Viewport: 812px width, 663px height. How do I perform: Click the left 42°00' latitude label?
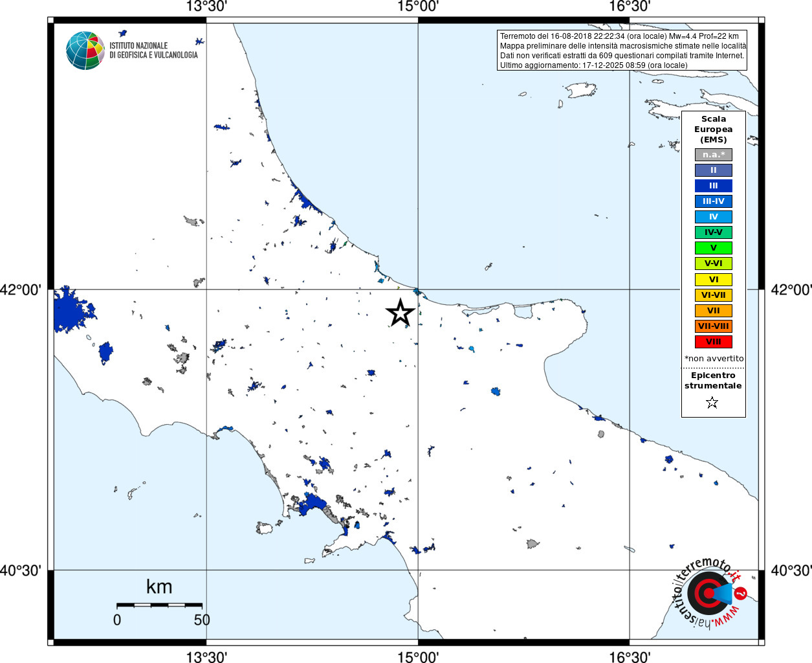click(21, 289)
